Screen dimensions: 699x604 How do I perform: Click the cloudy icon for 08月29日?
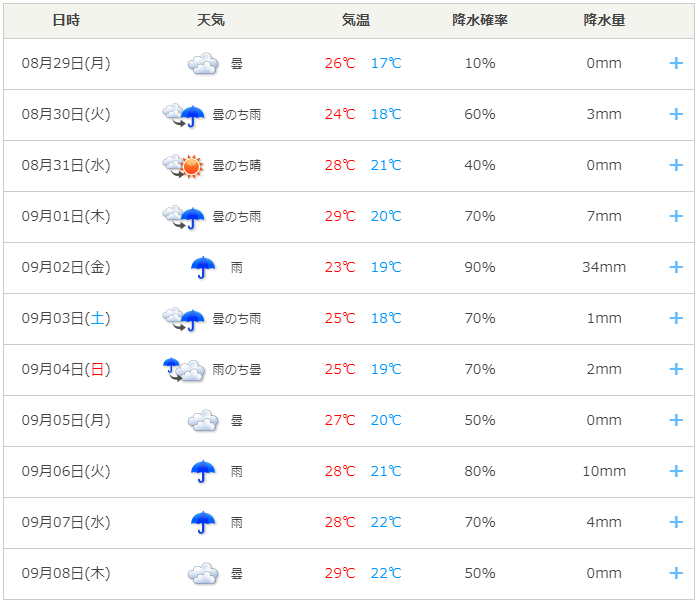pos(203,64)
